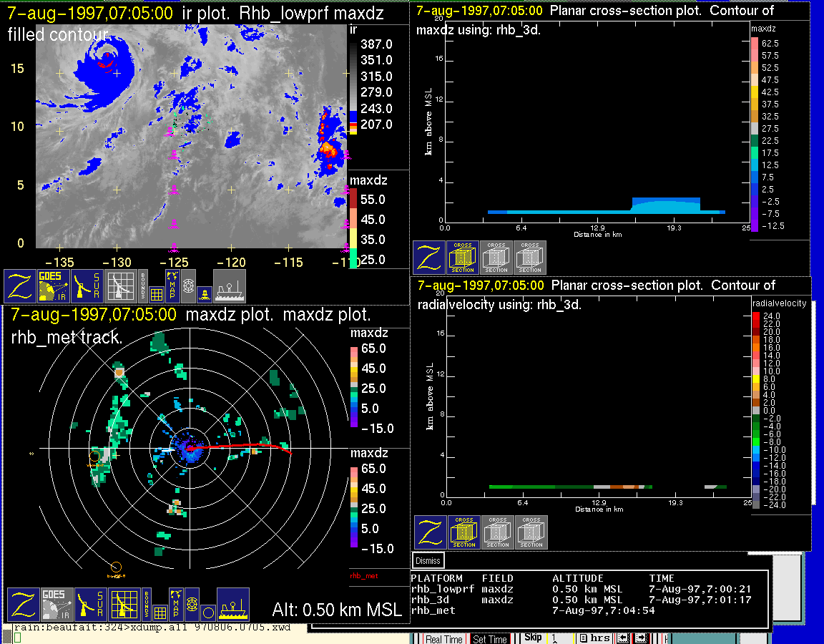Click the gray radar grid icon in the IR plot window
The height and width of the screenshot is (644, 824).
pos(121,286)
